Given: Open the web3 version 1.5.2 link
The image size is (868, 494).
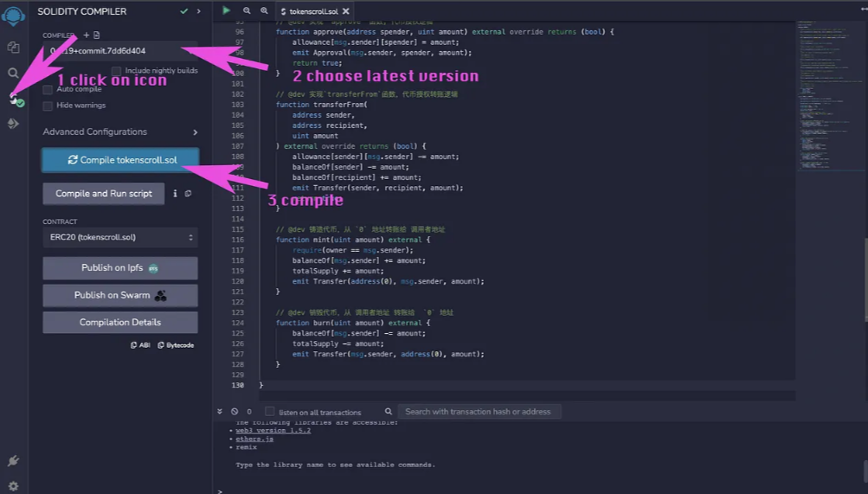Looking at the screenshot, I should [273, 430].
